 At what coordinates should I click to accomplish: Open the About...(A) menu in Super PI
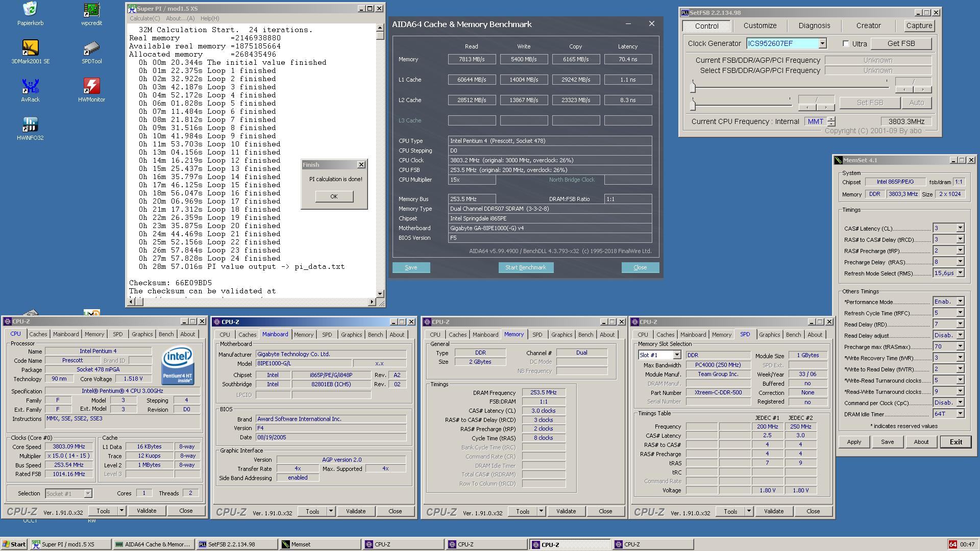(180, 18)
